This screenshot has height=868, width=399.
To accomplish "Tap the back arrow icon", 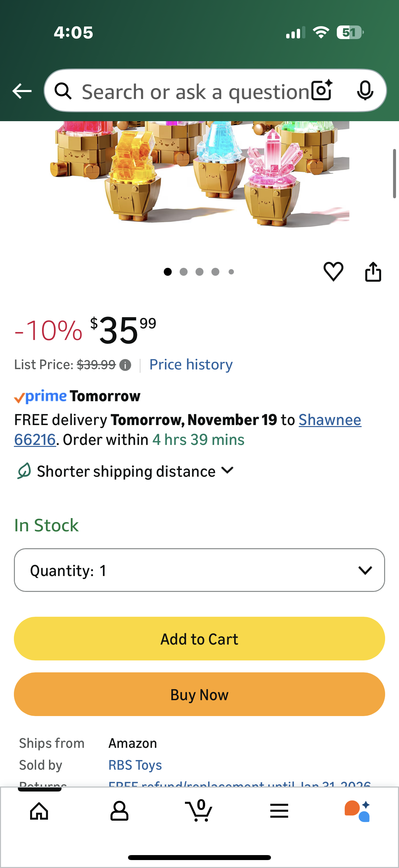I will pyautogui.click(x=22, y=91).
